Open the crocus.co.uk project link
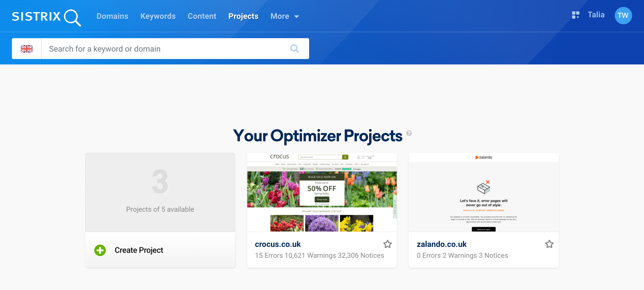Viewport: 644px width, 290px height. point(278,244)
